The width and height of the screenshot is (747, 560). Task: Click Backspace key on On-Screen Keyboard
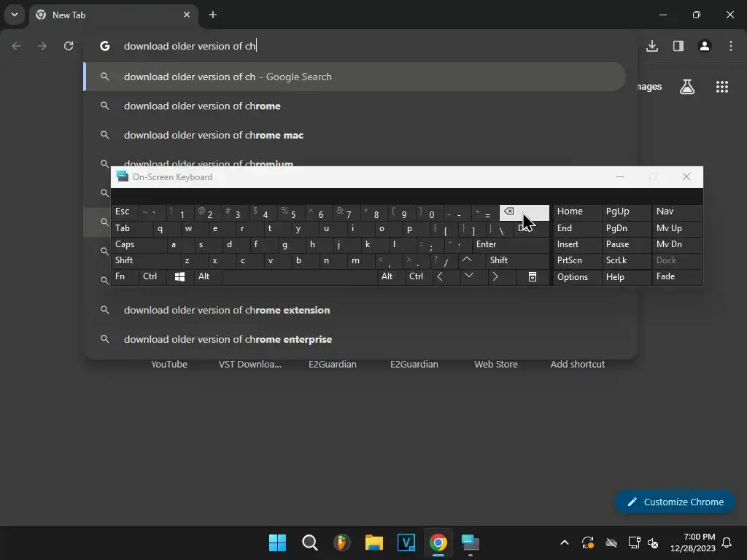coord(524,212)
